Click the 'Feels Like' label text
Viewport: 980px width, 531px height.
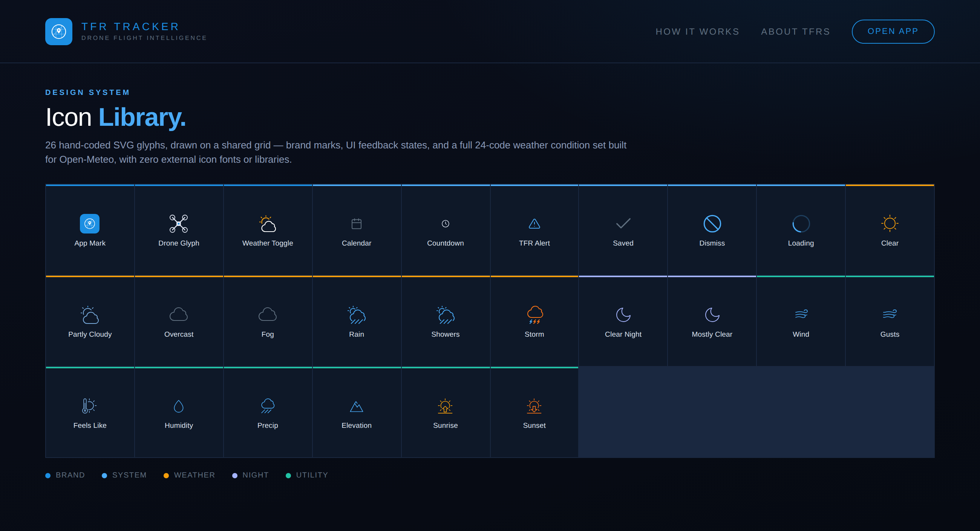[x=90, y=426]
